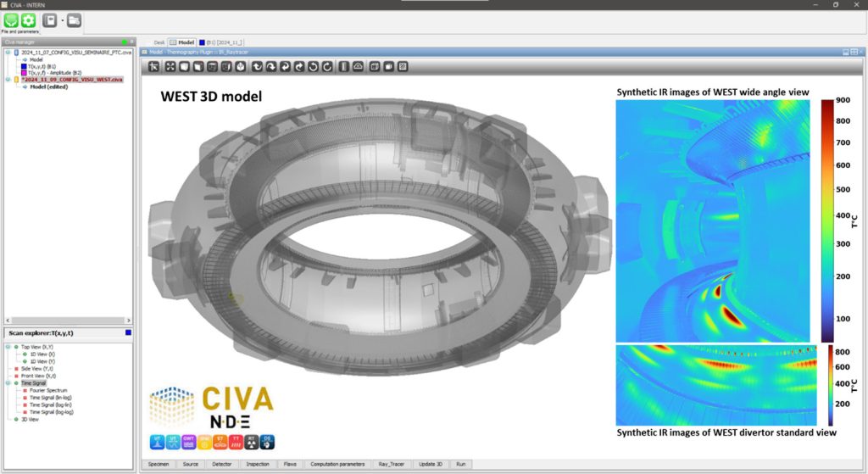Toggle the Front View (X,t) red indicator
This screenshot has height=474, width=868.
pyautogui.click(x=16, y=376)
